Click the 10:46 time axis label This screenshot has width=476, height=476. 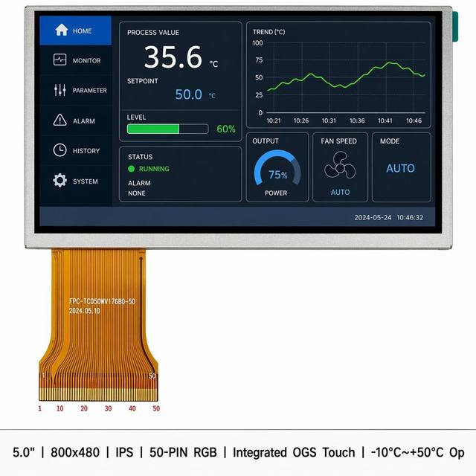point(414,120)
